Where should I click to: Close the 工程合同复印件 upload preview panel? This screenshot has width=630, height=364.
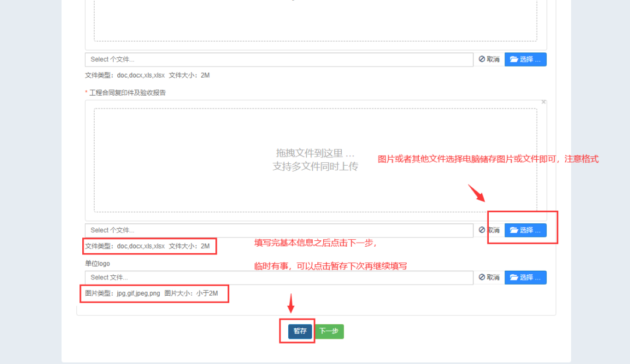[x=543, y=102]
